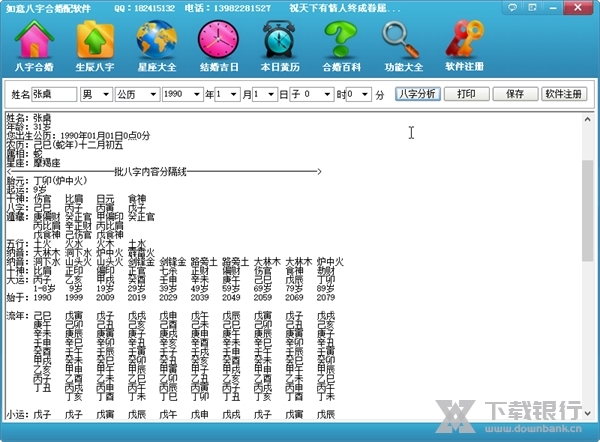Click the 流年: row label
This screenshot has height=442, width=600.
tap(18, 316)
